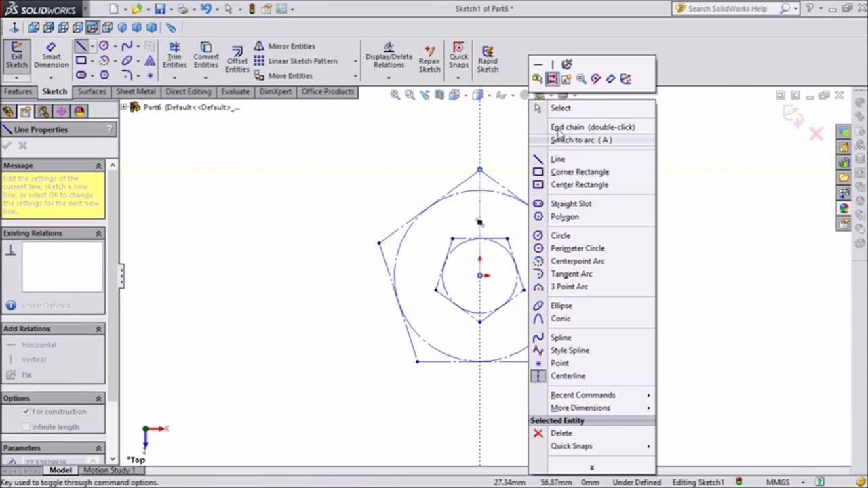This screenshot has width=868, height=488.
Task: Expand the Part6 feature tree node
Action: pyautogui.click(x=124, y=107)
